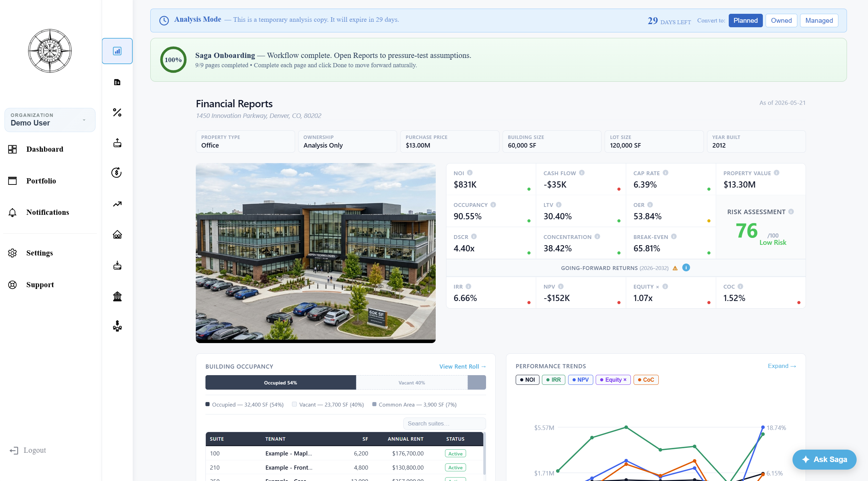Click the Break-Even info icon
The height and width of the screenshot is (481, 868).
point(674,236)
